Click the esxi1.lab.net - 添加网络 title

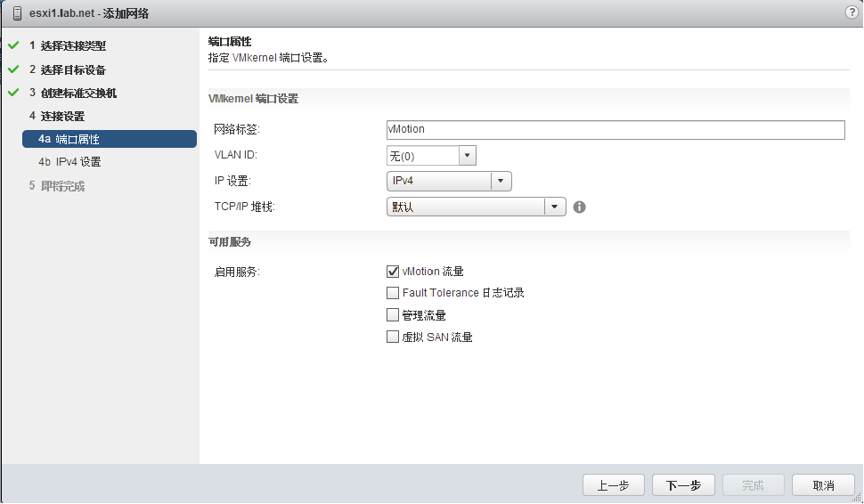click(89, 13)
